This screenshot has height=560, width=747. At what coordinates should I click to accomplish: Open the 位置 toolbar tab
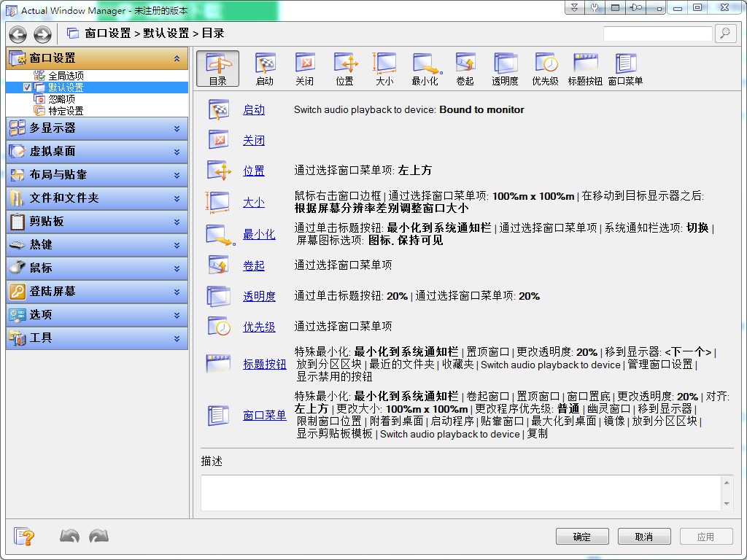coord(345,69)
